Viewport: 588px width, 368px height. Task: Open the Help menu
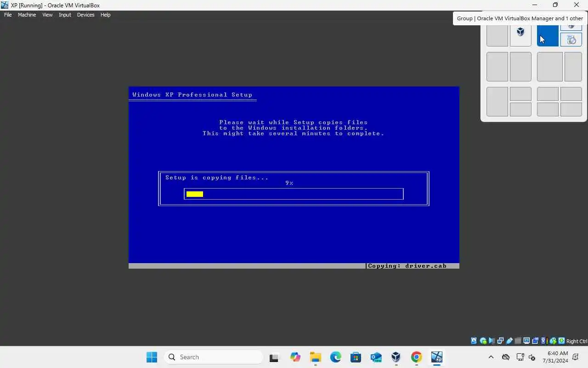[105, 15]
